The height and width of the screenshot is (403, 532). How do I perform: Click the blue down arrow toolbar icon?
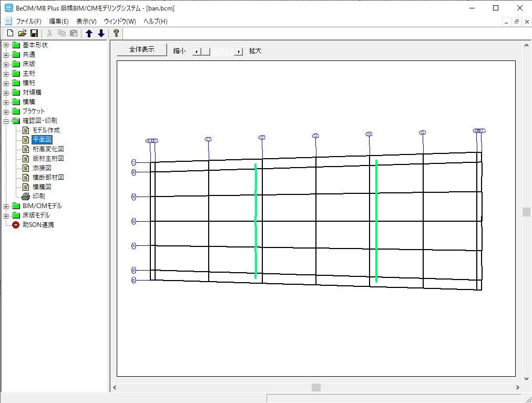pos(101,34)
